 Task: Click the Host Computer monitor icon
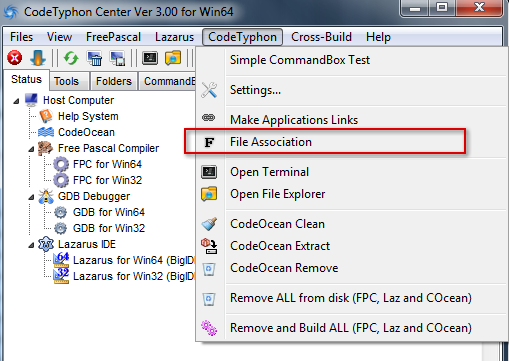(31, 100)
